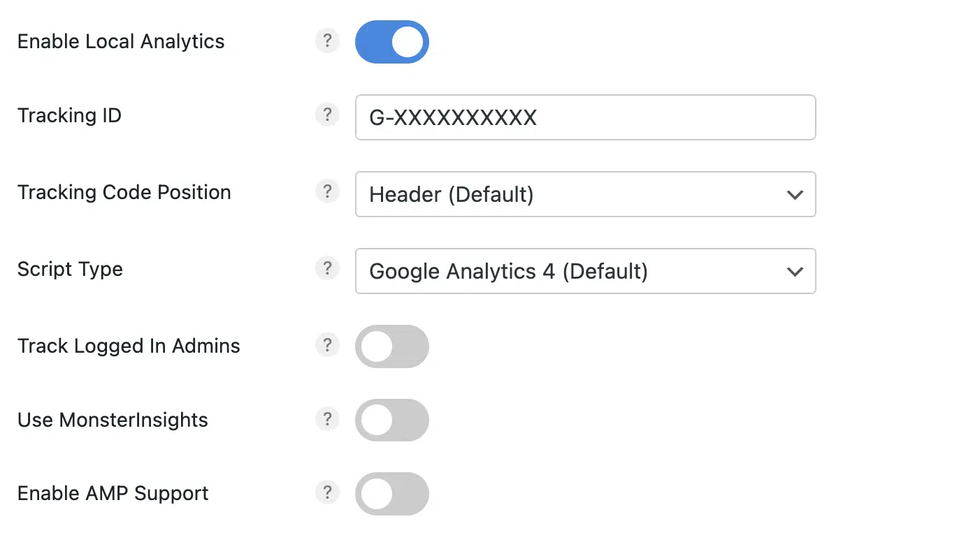Open help for Use MonsterInsights

pyautogui.click(x=327, y=420)
